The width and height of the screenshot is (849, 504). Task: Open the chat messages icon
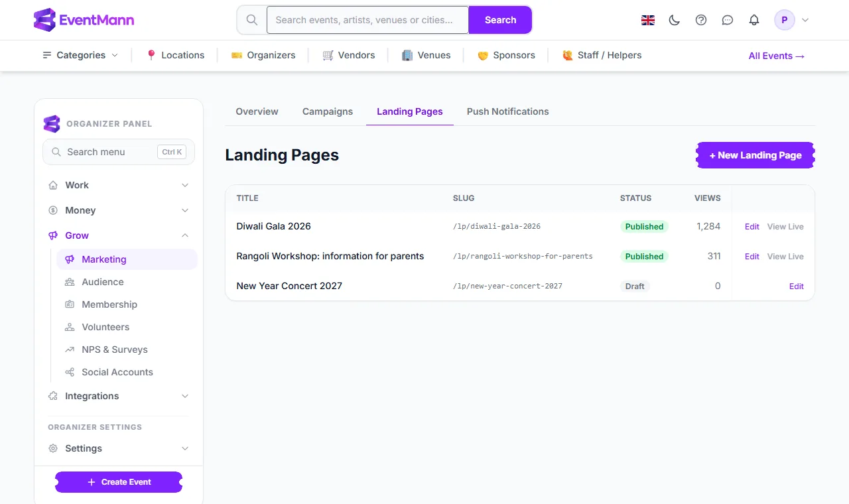pos(728,20)
